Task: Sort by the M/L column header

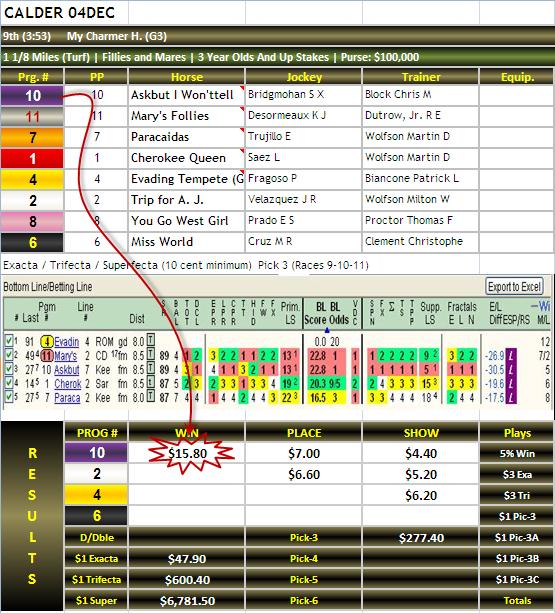Action: (543, 319)
